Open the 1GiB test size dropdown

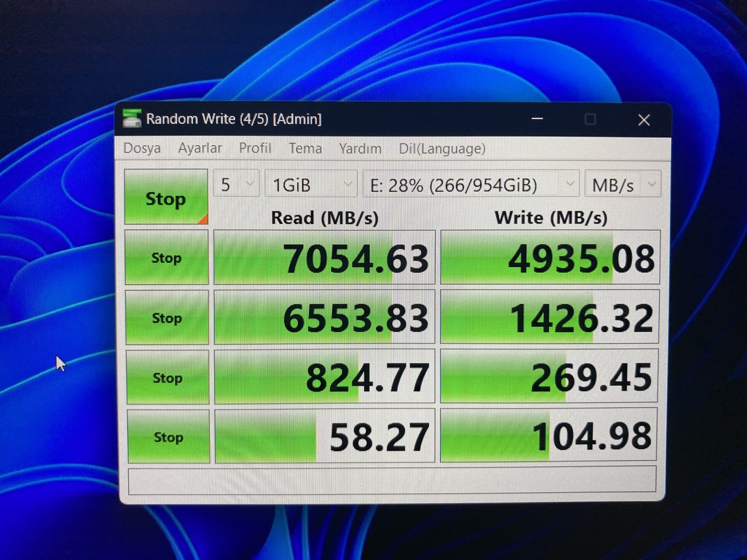pyautogui.click(x=311, y=184)
